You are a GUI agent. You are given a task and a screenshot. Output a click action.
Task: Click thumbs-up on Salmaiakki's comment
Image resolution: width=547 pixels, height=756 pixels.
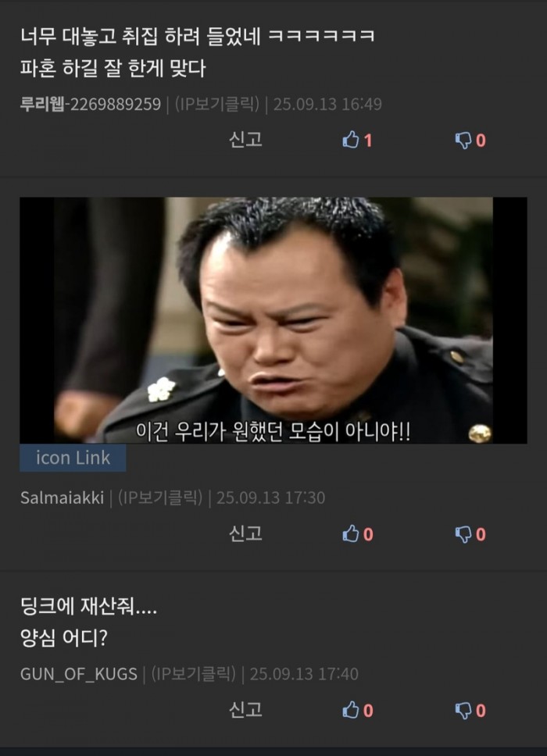click(357, 534)
